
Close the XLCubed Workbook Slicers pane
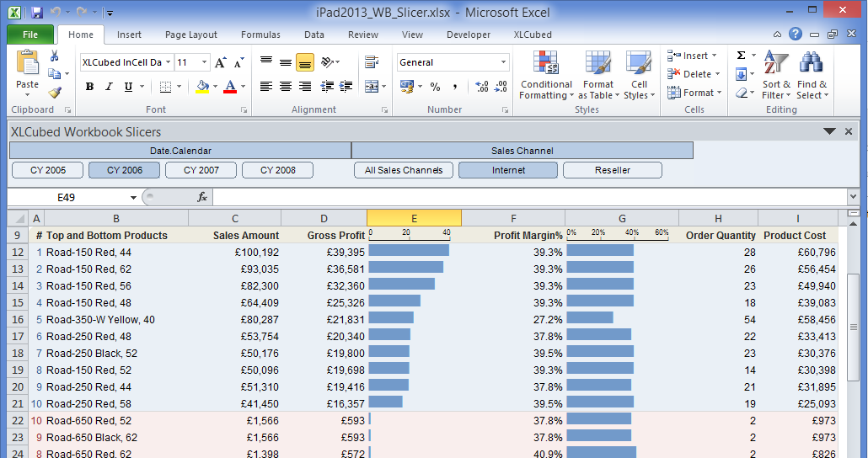click(848, 131)
